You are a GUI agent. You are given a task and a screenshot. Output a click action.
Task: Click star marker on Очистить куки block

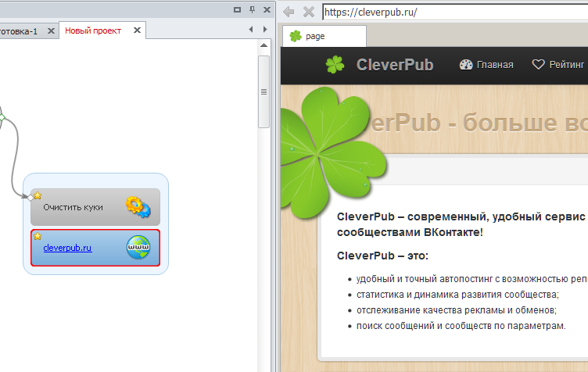click(x=38, y=195)
